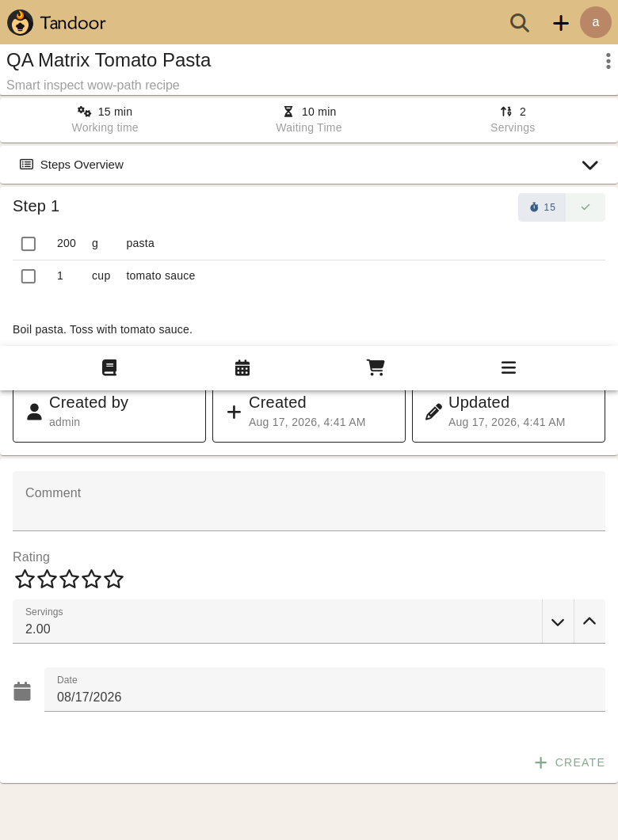Expand the Steps Overview chevron

coord(589,165)
